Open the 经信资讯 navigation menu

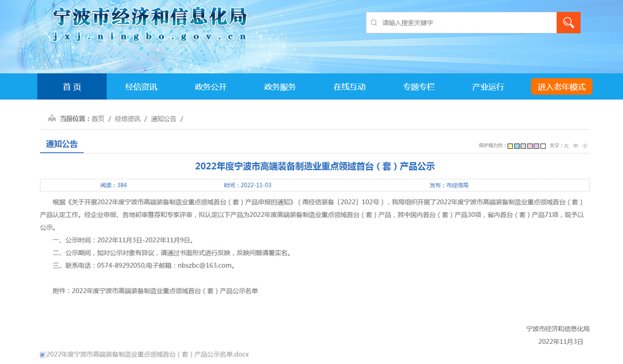141,87
